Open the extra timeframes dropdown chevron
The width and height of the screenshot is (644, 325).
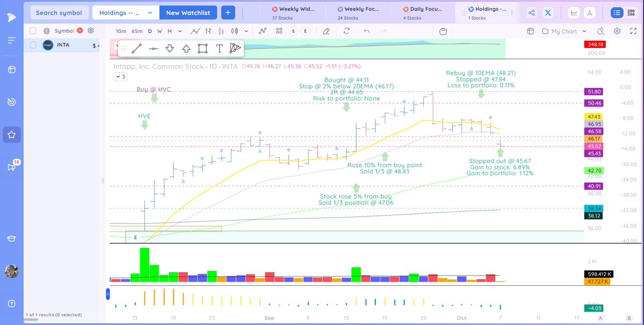tap(180, 31)
